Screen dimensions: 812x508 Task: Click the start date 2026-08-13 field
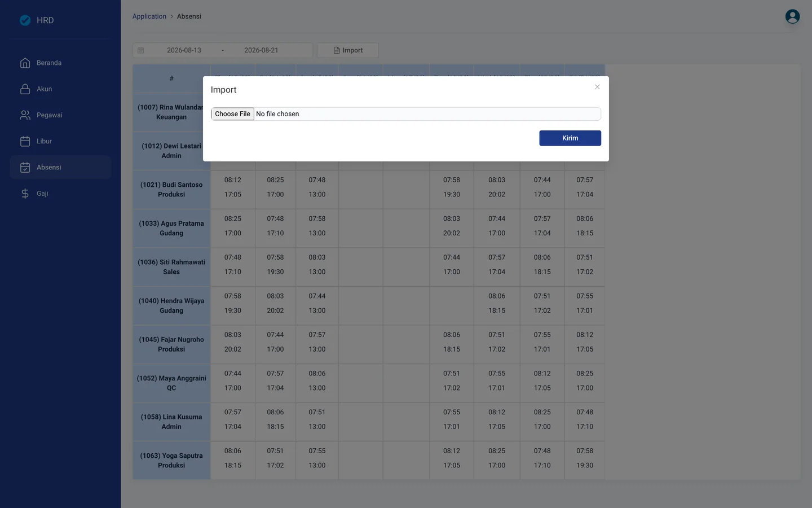coord(184,50)
